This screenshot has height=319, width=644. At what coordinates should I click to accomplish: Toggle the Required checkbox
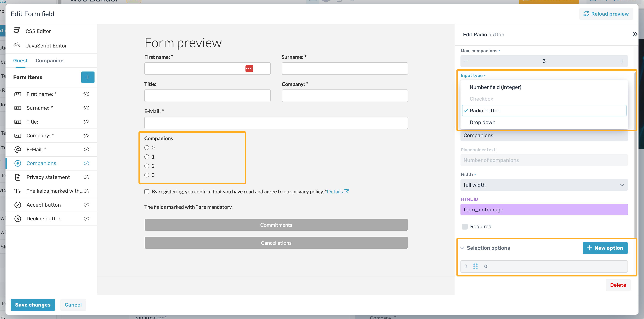pos(465,226)
